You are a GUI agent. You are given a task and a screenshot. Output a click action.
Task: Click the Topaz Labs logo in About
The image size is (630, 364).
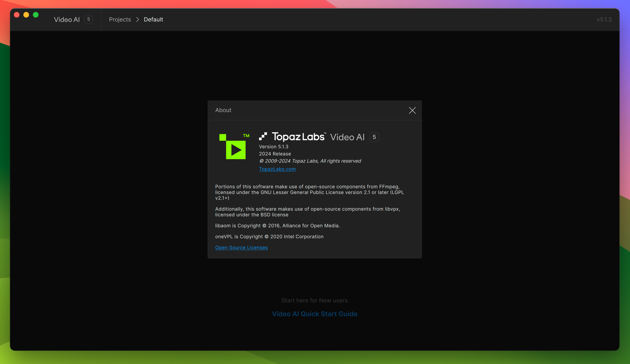click(292, 136)
